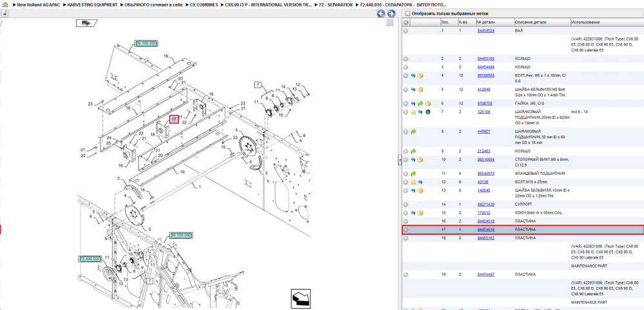Image resolution: width=644 pixels, height=310 pixels.
Task: Click the globe icon on row 7 bearing
Action: coord(428,112)
